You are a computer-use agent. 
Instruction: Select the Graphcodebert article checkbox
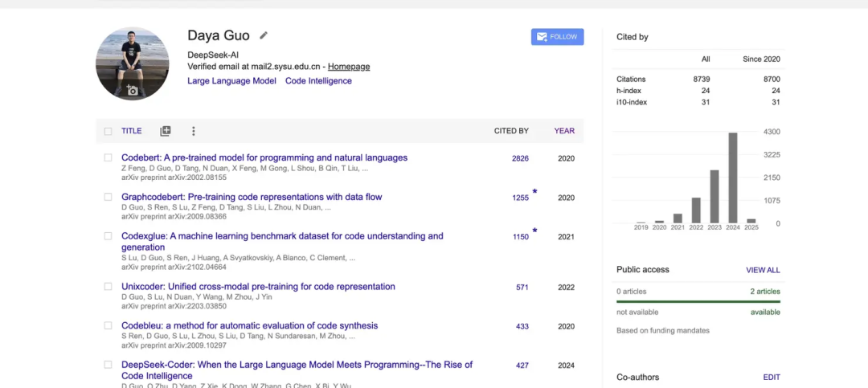pyautogui.click(x=108, y=197)
